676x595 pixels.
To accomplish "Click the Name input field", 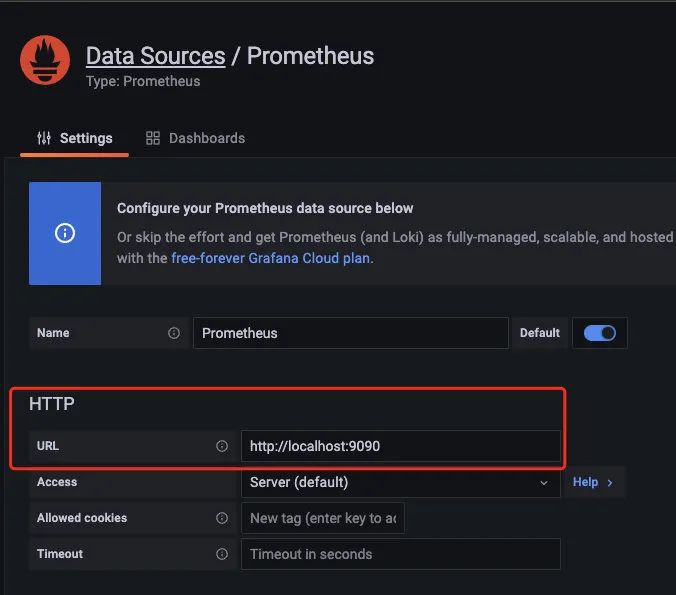I will point(350,333).
